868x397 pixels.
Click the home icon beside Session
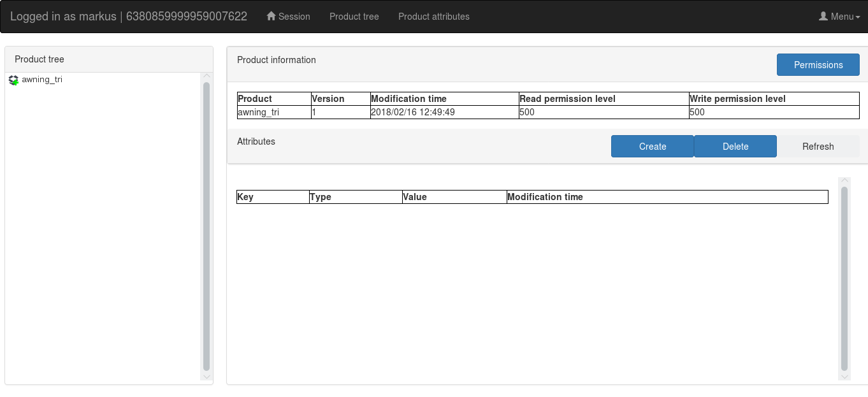[271, 16]
